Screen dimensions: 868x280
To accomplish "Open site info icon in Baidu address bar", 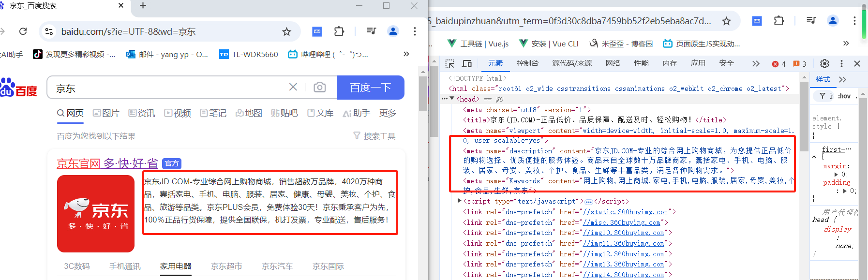I will (x=49, y=31).
